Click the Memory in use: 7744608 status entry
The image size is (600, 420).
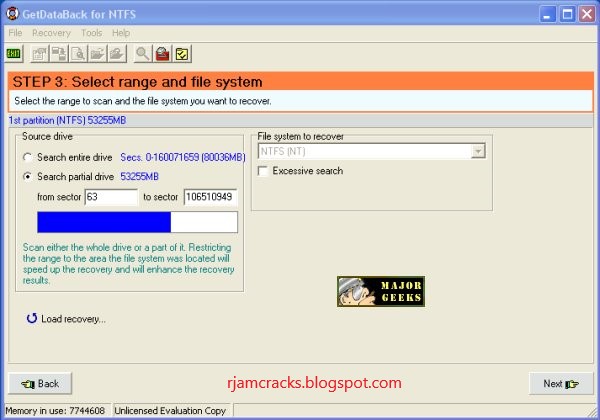55,410
